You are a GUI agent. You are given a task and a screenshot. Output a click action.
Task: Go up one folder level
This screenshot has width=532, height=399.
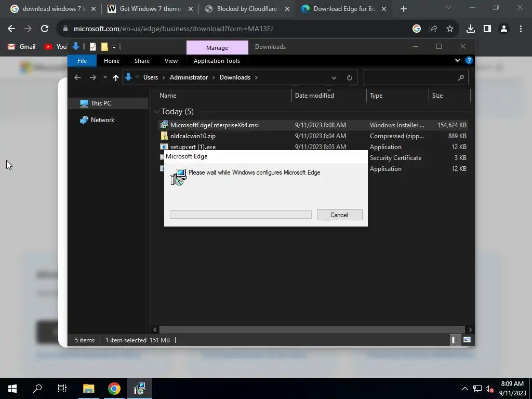point(116,78)
